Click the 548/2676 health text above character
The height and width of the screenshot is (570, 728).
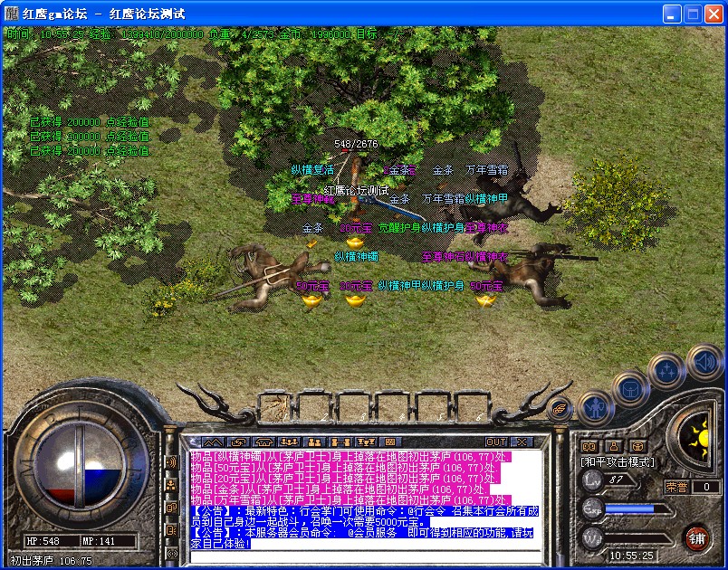tap(356, 144)
